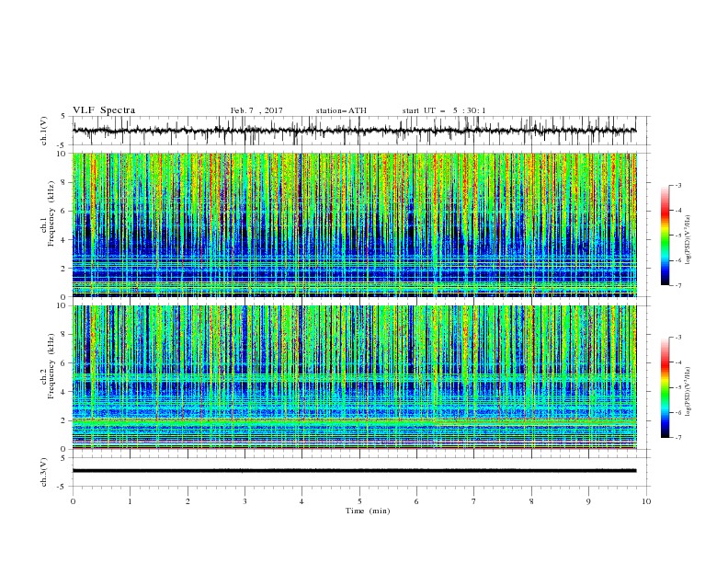The image size is (728, 563).
Task: Click the ch.3 flat waveform trace
Action: tap(354, 471)
